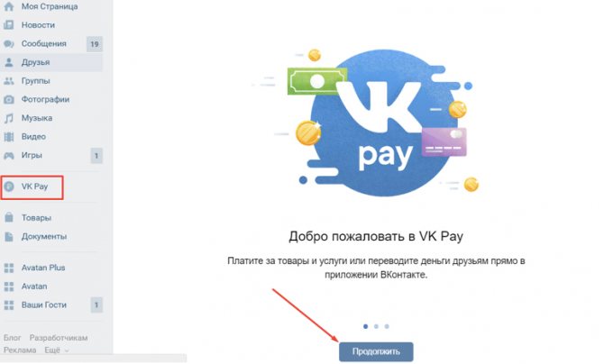Expand the Ещё dropdown in footer
Viewport: 604px width, 364px height.
tap(56, 350)
